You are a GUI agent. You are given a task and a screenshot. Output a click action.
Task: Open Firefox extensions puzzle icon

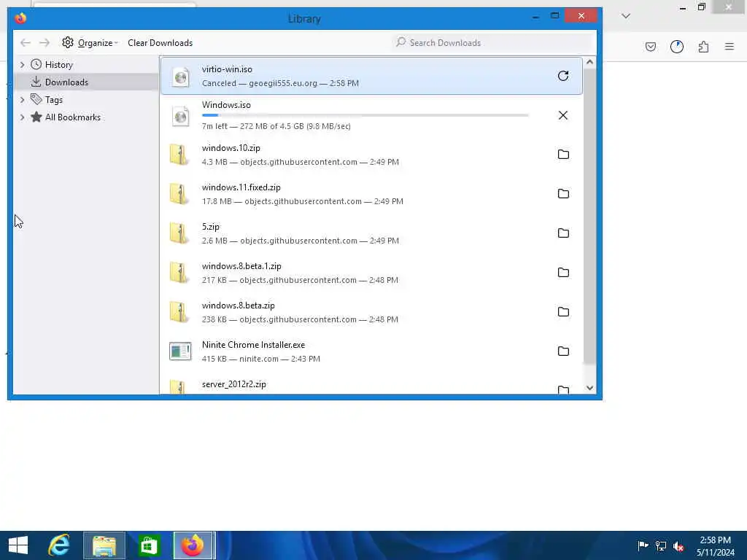[703, 47]
